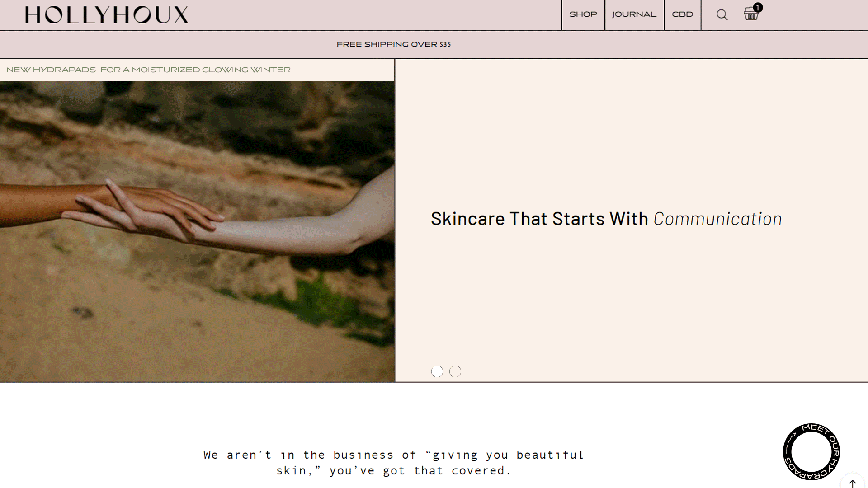Click the empty cream panel above headline
Viewport: 868px width, 488px height.
pyautogui.click(x=631, y=131)
